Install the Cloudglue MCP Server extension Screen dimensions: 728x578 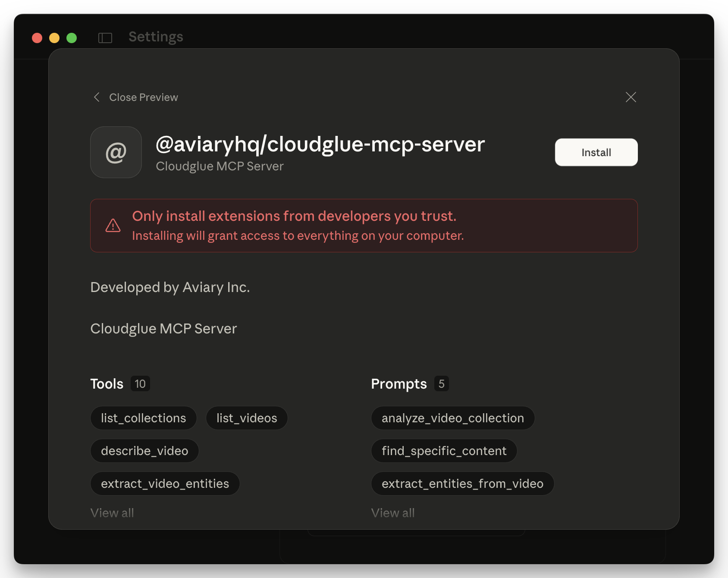[x=596, y=152]
